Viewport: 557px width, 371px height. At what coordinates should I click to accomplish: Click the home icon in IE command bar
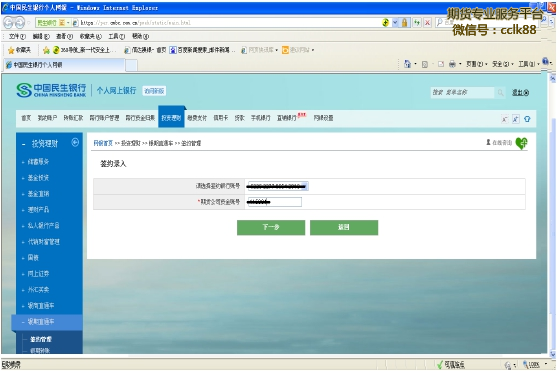pyautogui.click(x=407, y=64)
